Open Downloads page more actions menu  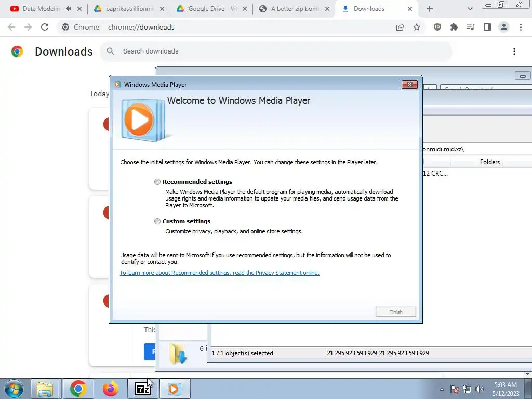click(514, 51)
